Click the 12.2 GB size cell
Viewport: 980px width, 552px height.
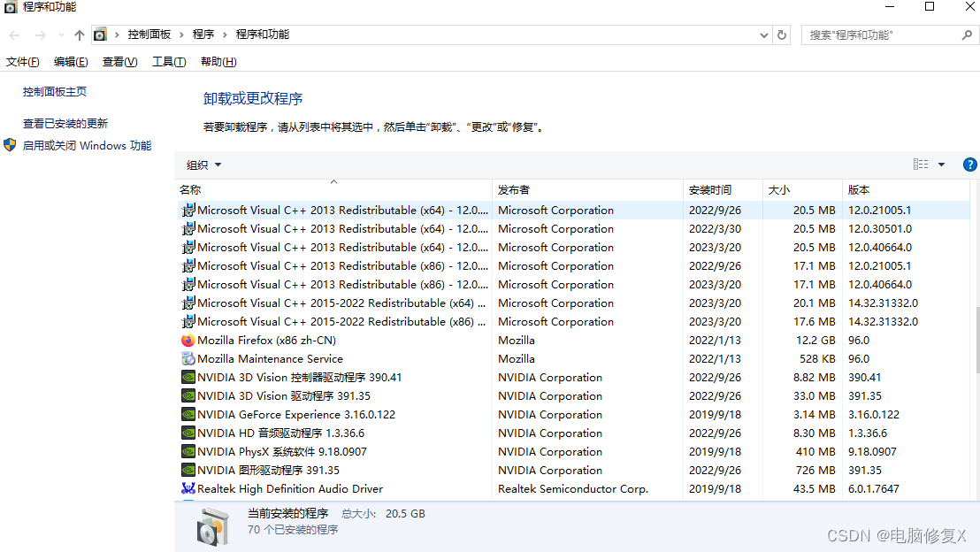pos(815,340)
